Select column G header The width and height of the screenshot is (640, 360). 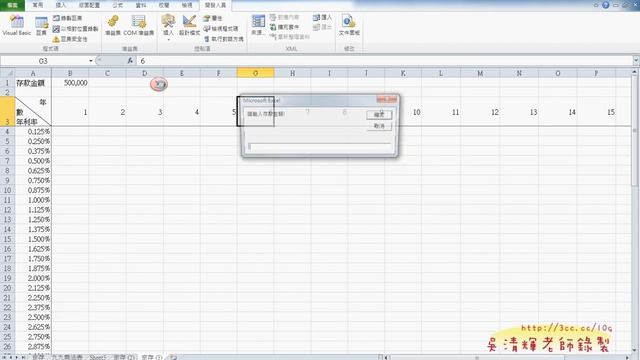pyautogui.click(x=256, y=73)
